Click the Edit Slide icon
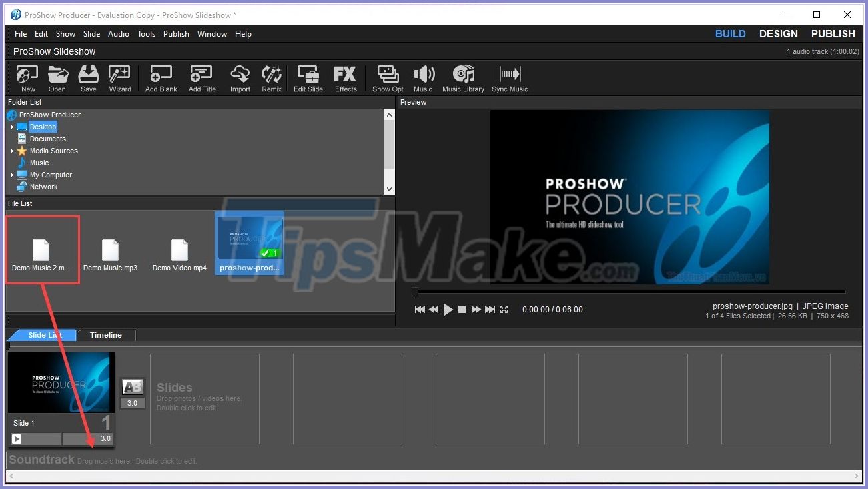 click(x=308, y=78)
